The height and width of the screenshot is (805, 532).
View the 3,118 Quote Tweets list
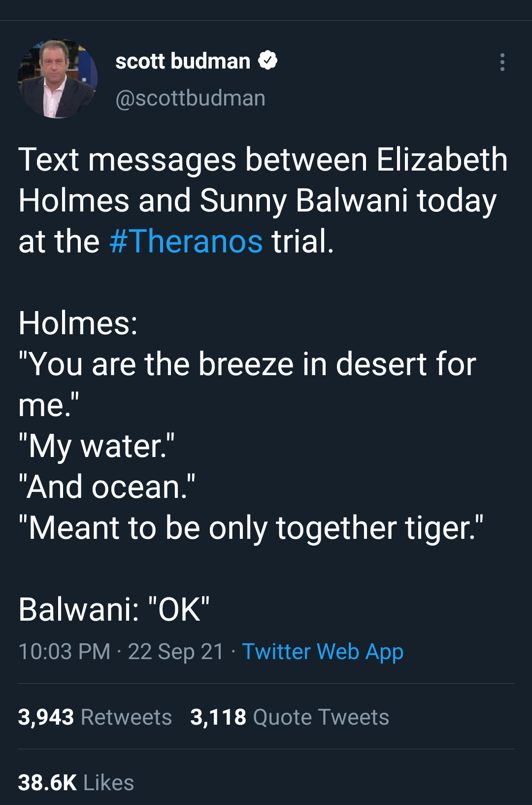click(x=290, y=717)
